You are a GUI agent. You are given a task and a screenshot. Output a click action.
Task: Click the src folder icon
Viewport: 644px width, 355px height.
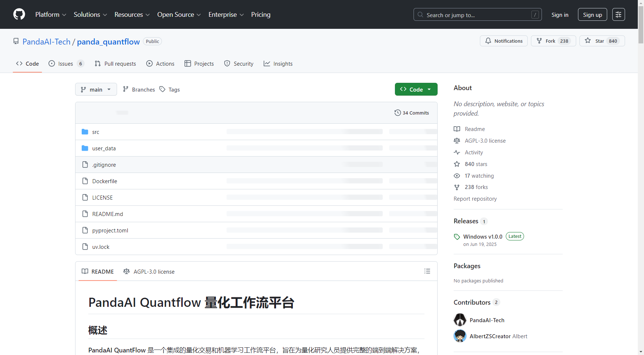tap(85, 132)
